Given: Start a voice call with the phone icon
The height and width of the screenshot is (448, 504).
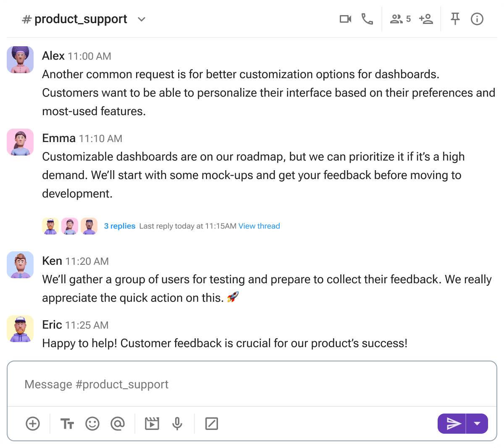Looking at the screenshot, I should pos(367,19).
